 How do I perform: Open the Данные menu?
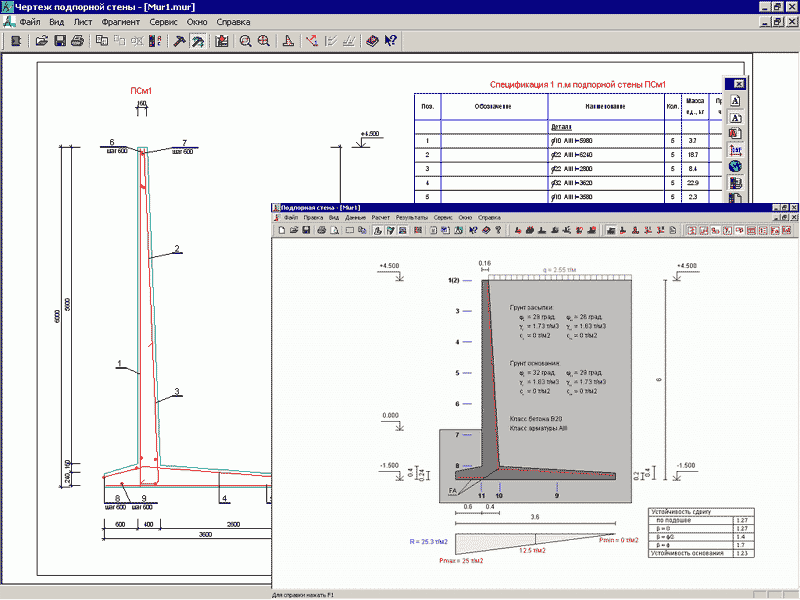point(355,217)
